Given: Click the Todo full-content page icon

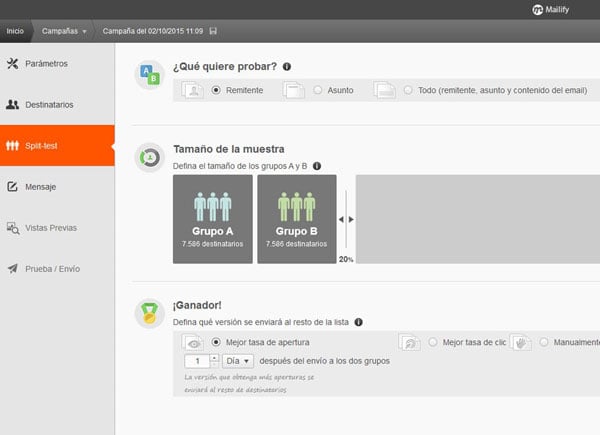Looking at the screenshot, I should 385,90.
